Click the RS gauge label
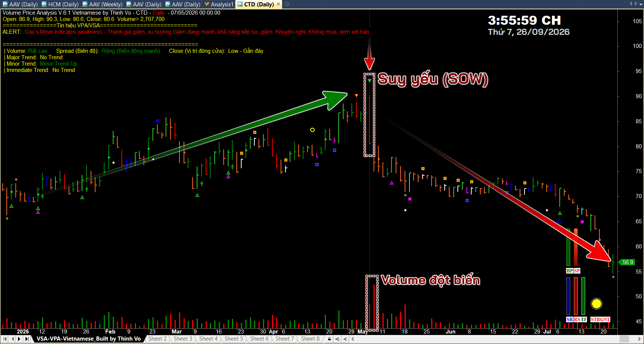The image size is (644, 344). point(577,320)
